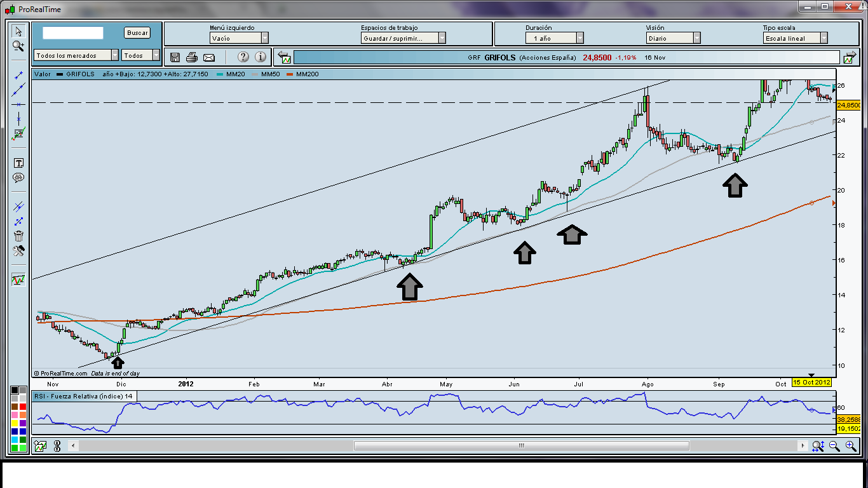Screen dimensions: 868x488
Task: Click the chain link icon
Action: [x=57, y=446]
